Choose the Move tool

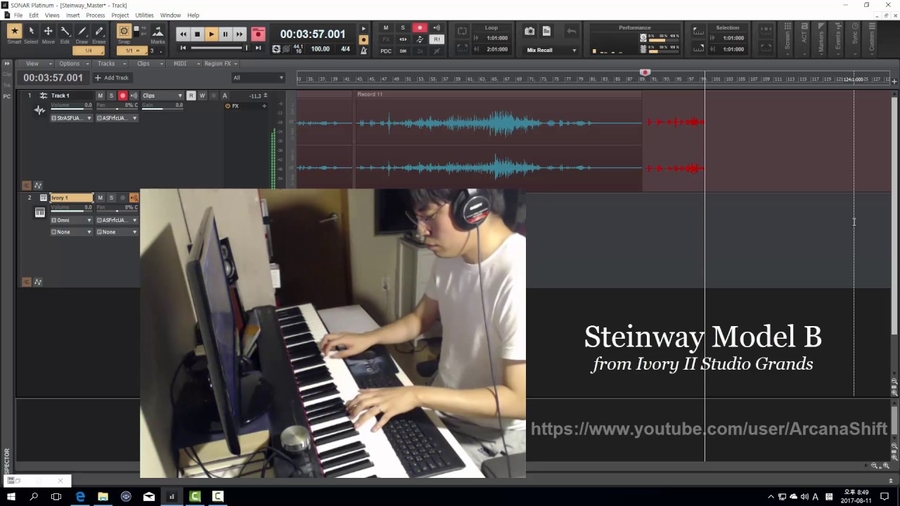[48, 32]
